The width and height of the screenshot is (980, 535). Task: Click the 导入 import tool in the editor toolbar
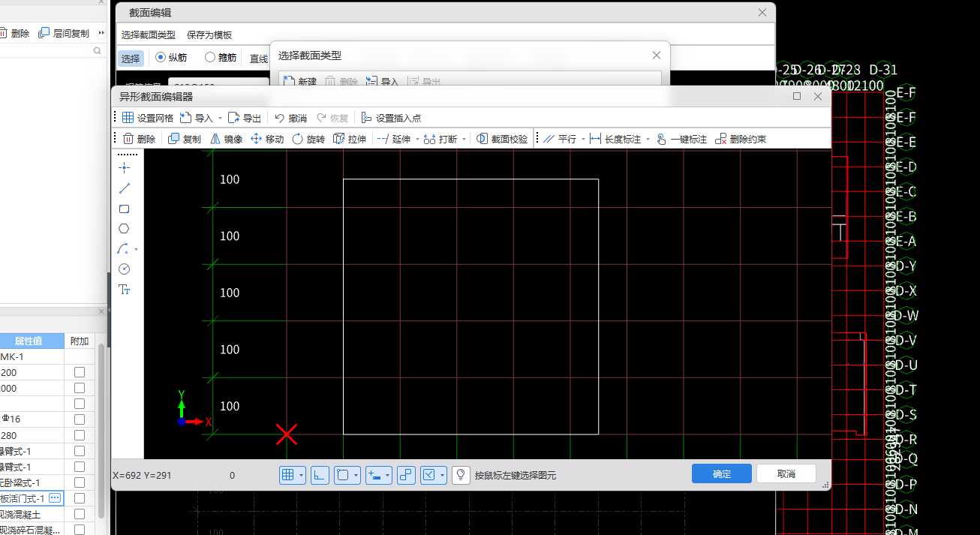coord(197,118)
